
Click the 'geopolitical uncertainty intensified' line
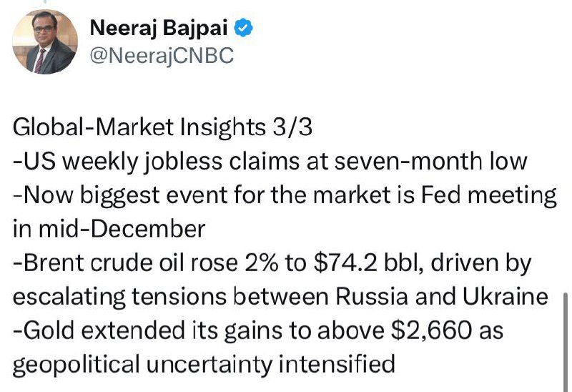pyautogui.click(x=204, y=365)
